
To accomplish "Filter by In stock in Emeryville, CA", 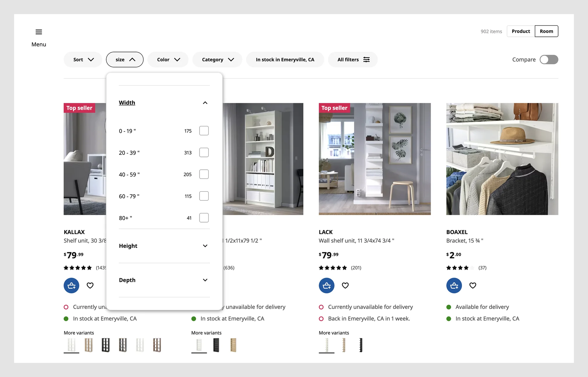I will [x=285, y=60].
